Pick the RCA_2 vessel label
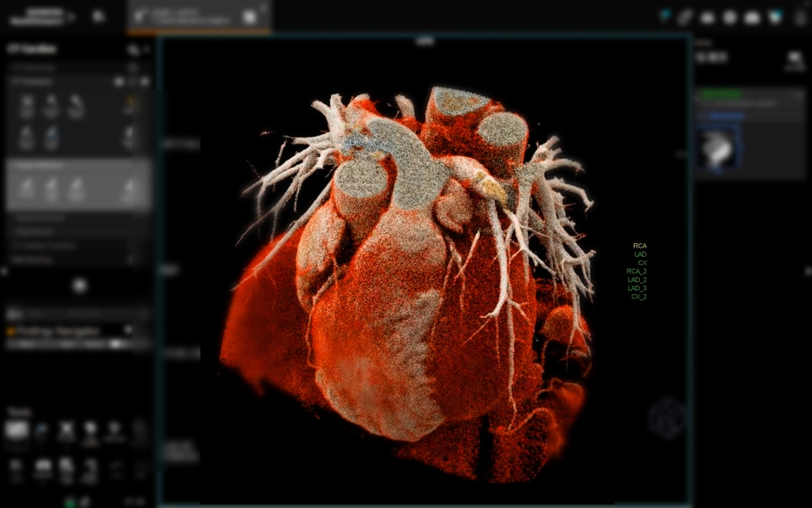This screenshot has width=812, height=508. click(x=637, y=271)
